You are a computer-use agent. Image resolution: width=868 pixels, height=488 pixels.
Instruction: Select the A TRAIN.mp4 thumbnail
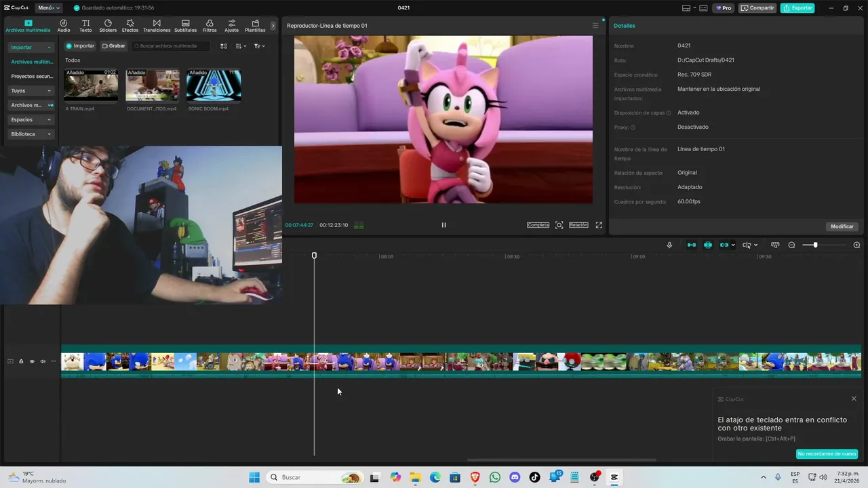pos(91,85)
